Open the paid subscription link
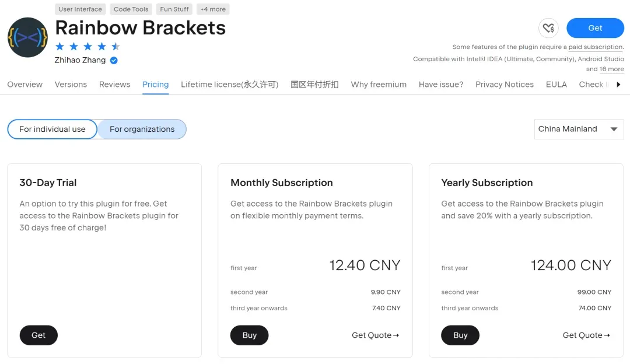Viewport: 630px width, 364px height. 596,47
